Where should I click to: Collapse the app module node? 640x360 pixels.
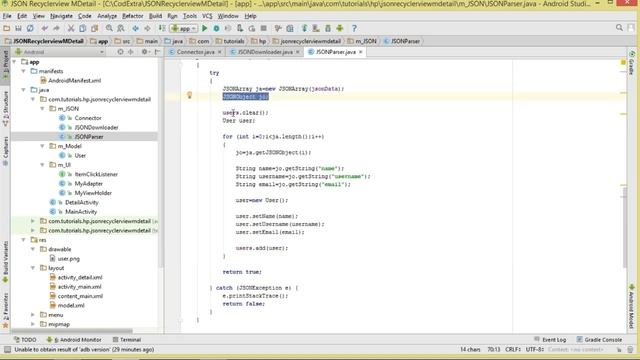[15, 62]
